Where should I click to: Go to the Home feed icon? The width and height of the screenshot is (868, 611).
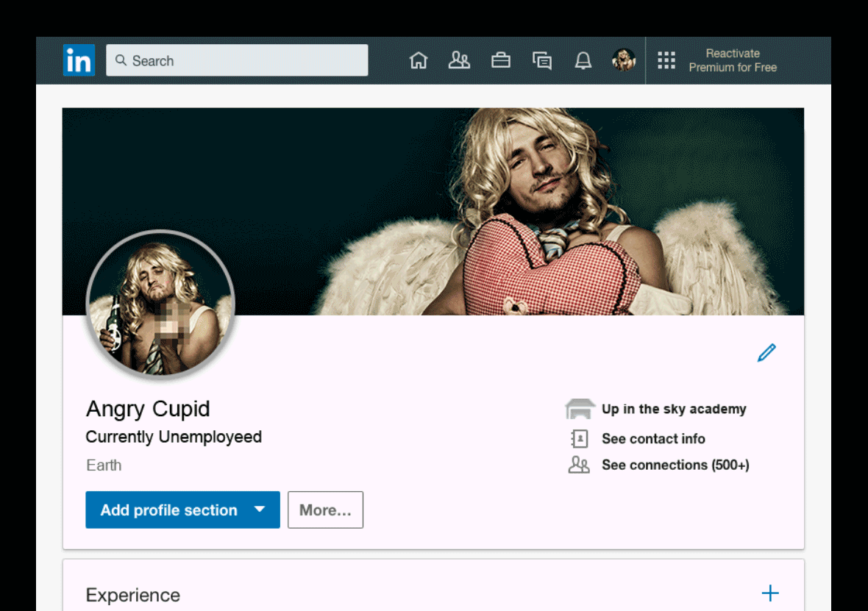click(x=418, y=60)
